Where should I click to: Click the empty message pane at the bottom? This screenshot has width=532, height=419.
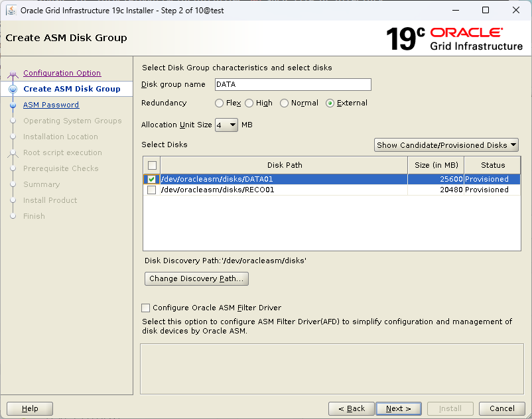pyautogui.click(x=332, y=369)
